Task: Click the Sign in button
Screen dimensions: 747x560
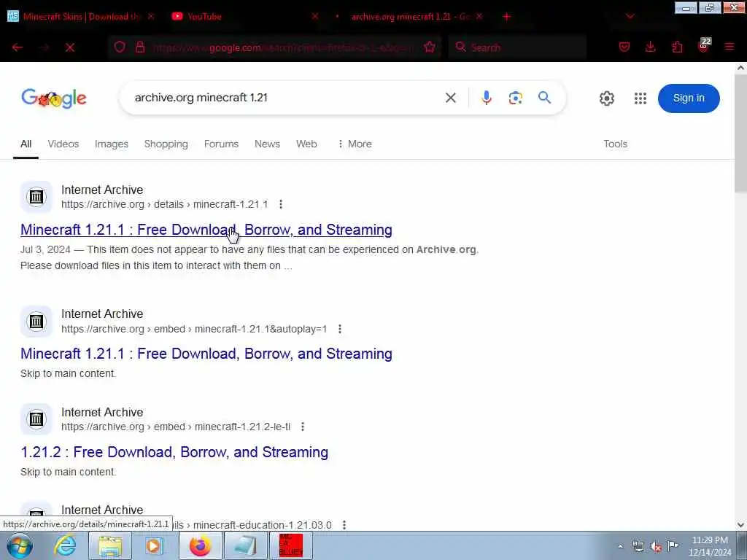Action: tap(689, 98)
